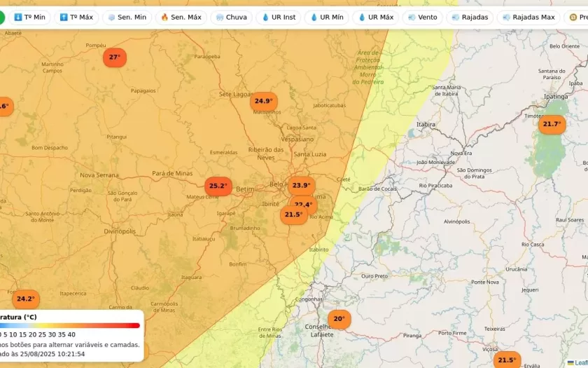Open the 20° marker near Conselheiro Lafaiete
The width and height of the screenshot is (588, 368).
click(339, 319)
